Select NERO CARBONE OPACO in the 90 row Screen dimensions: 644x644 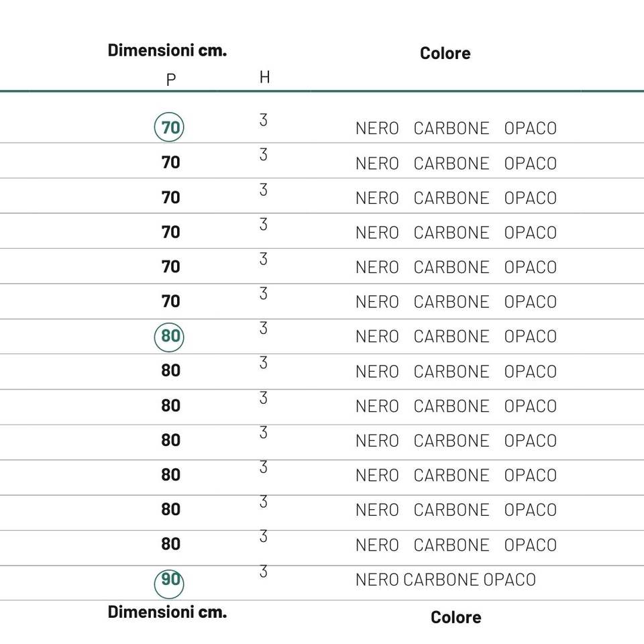(x=445, y=580)
